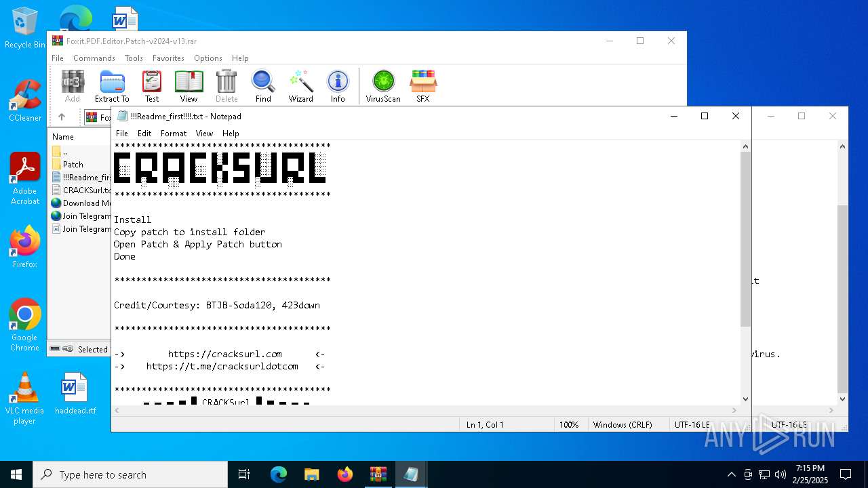The image size is (868, 488).
Task: Open the notification center icon
Action: (x=846, y=474)
